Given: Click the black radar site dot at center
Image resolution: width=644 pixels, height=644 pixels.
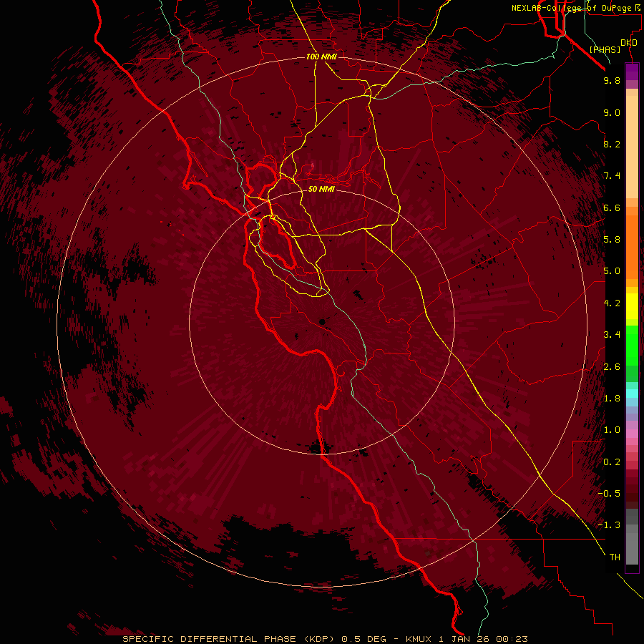Looking at the screenshot, I should (323, 321).
